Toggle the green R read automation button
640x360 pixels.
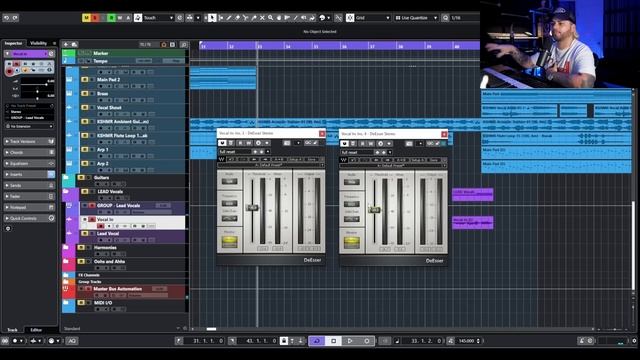tap(111, 18)
